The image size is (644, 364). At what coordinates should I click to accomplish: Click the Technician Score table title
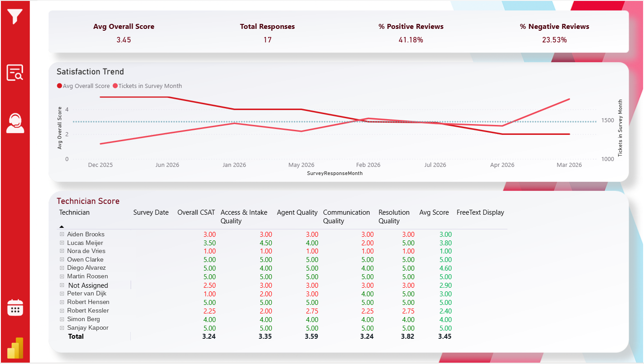88,201
